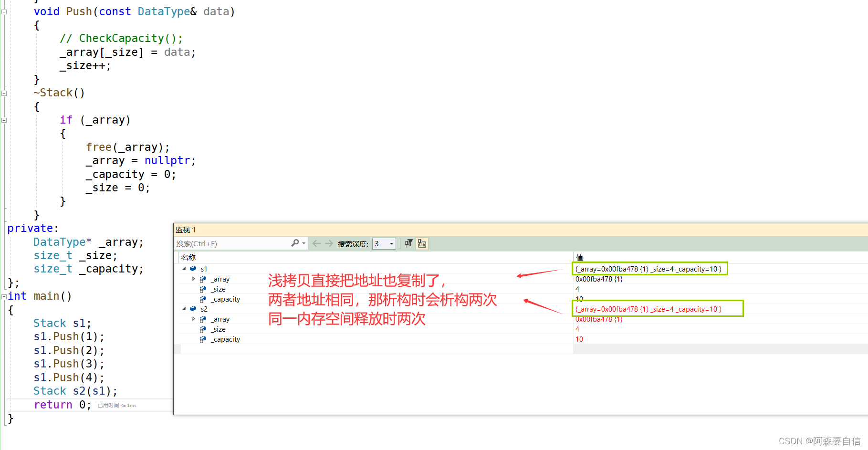
Task: Collapse the s1 variable node
Action: pyautogui.click(x=184, y=269)
